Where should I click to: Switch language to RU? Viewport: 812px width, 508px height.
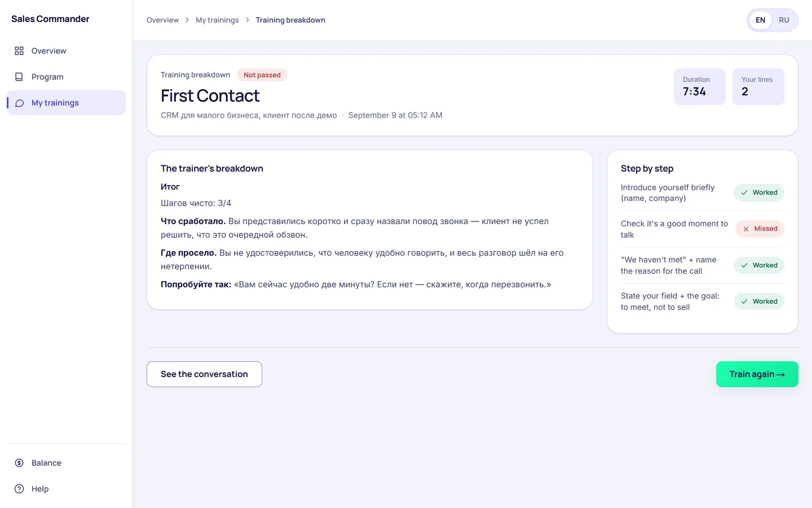pos(784,20)
